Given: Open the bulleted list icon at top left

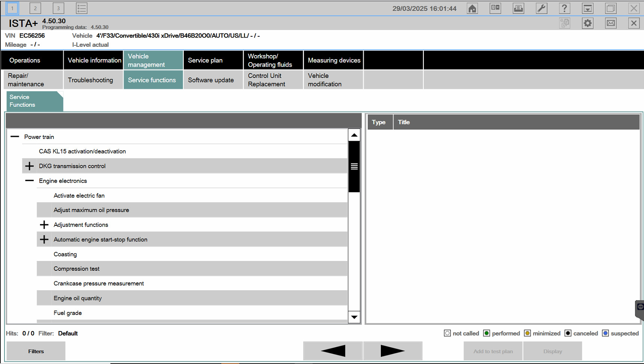Looking at the screenshot, I should click(81, 8).
